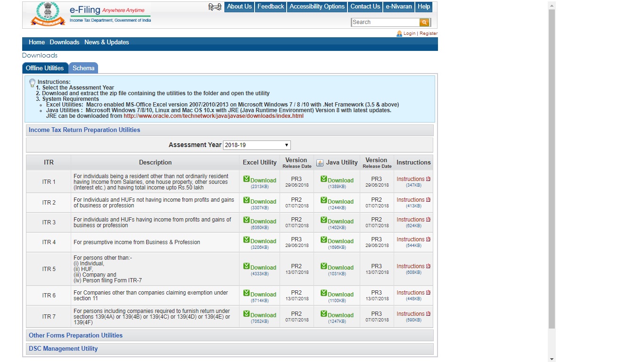The width and height of the screenshot is (644, 362).
Task: Click the Register link
Action: pyautogui.click(x=429, y=33)
